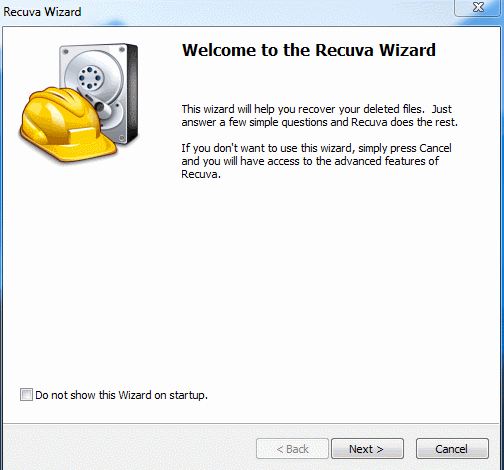Click the dark side edge of the hard drive

pyautogui.click(x=132, y=93)
